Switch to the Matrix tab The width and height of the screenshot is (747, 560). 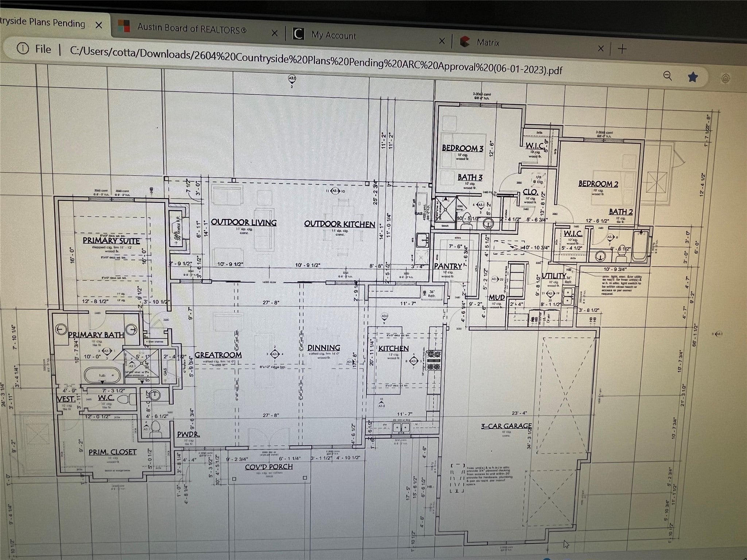pyautogui.click(x=488, y=43)
